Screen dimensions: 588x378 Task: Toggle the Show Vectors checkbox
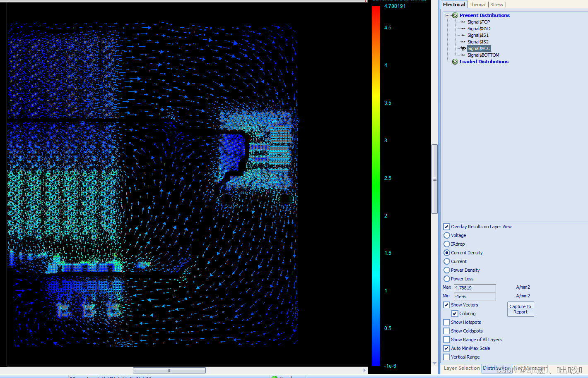(x=446, y=305)
